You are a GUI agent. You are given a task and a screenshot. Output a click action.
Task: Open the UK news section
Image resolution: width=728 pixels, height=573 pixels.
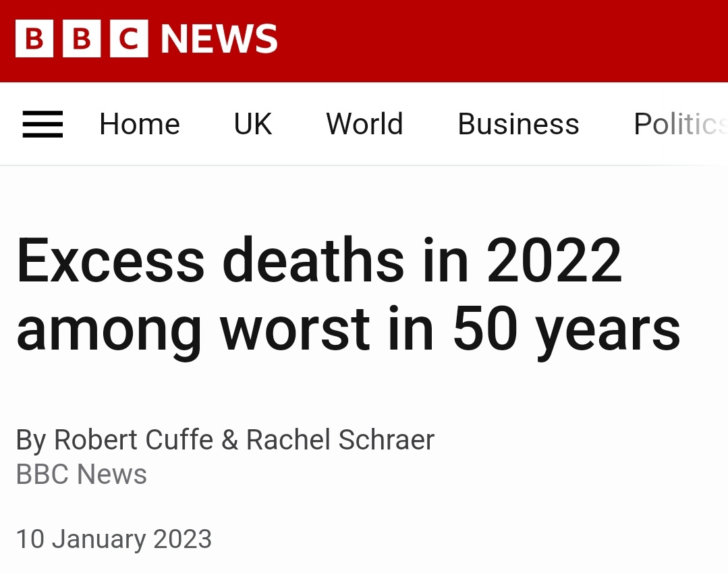pos(253,125)
